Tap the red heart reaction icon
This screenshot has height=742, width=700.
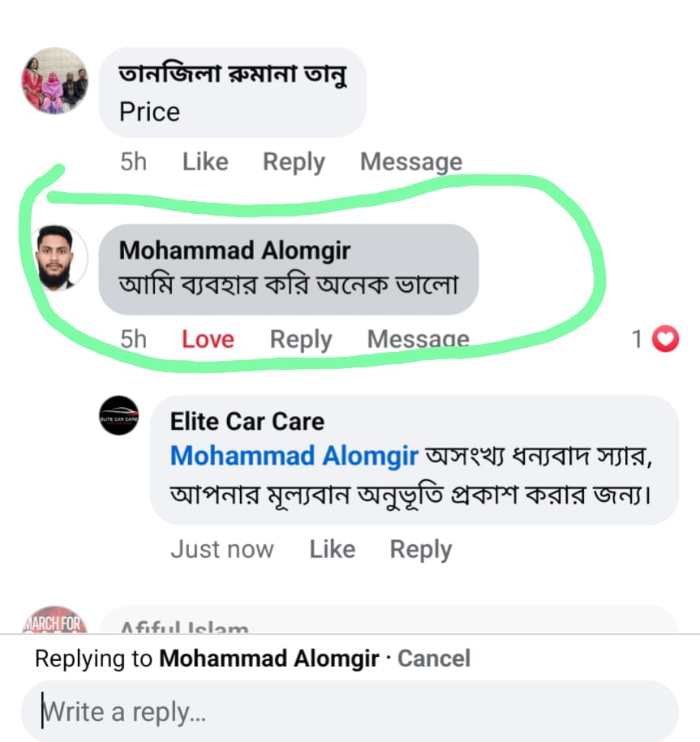click(x=666, y=338)
